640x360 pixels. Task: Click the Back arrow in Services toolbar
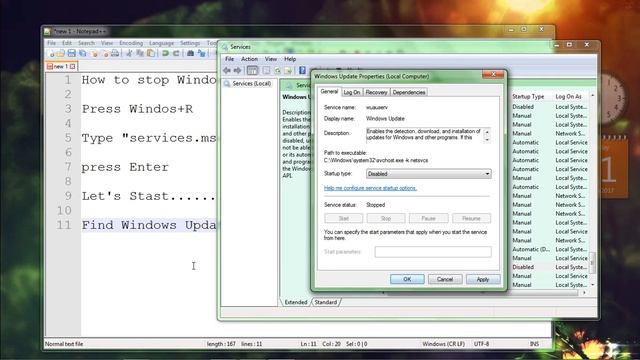[x=227, y=71]
